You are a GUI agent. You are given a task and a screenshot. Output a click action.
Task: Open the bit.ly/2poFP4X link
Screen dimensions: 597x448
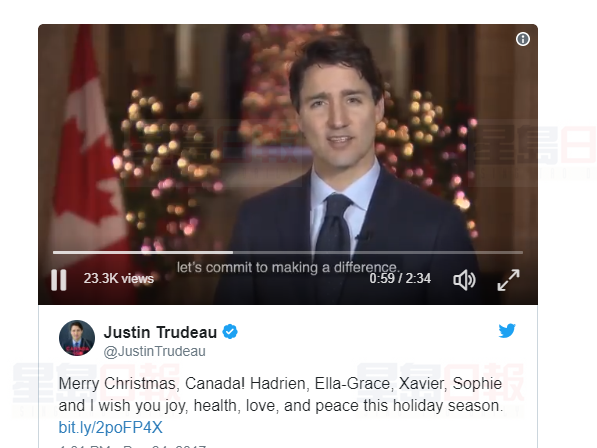pyautogui.click(x=110, y=427)
